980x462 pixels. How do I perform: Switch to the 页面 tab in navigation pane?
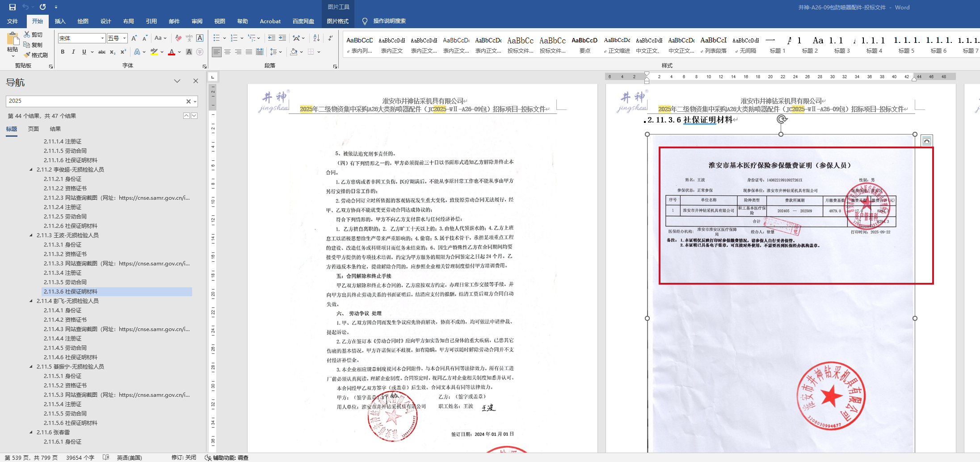(34, 129)
